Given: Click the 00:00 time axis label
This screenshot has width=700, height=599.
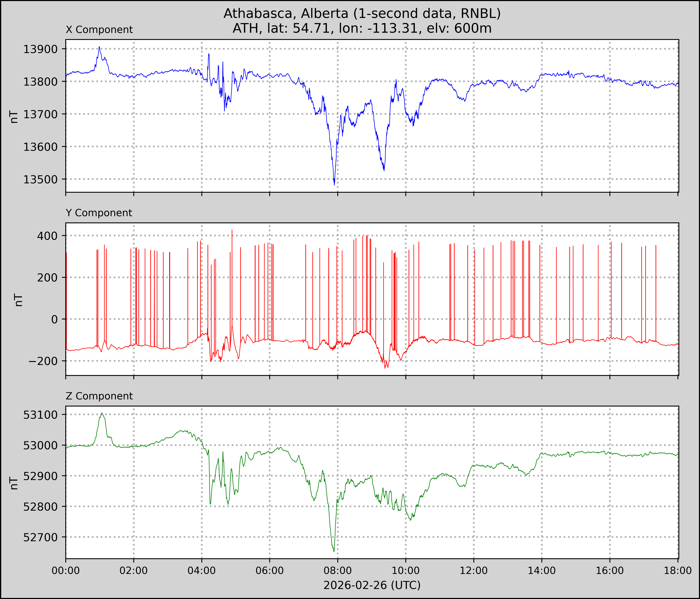Looking at the screenshot, I should tap(66, 571).
